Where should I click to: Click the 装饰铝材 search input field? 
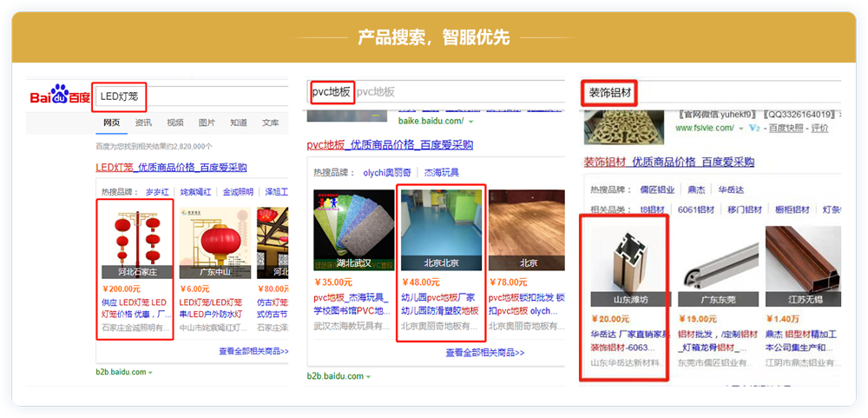point(711,92)
